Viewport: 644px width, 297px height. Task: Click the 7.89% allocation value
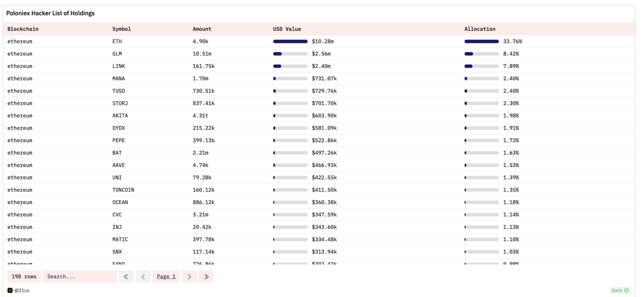click(511, 66)
